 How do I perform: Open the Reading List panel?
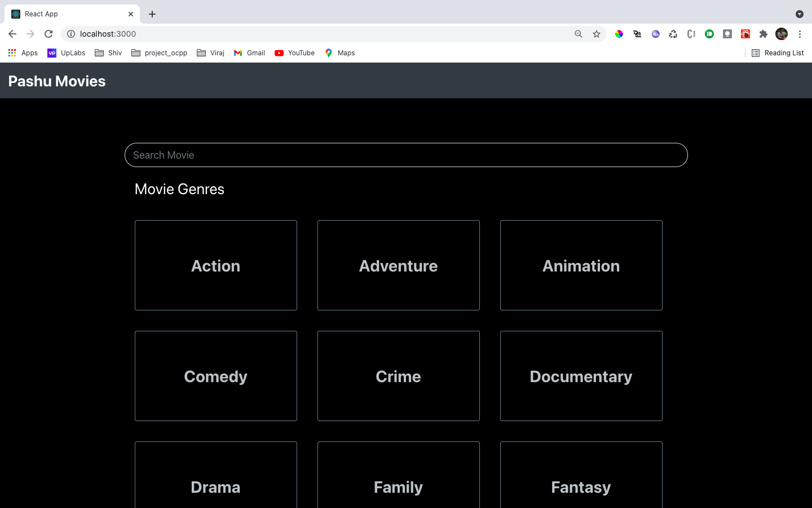pyautogui.click(x=777, y=52)
